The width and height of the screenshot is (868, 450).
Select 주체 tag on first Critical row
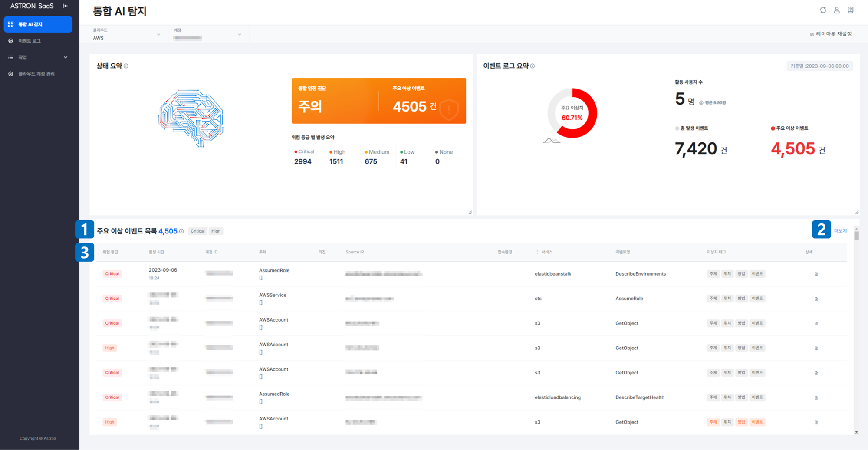tap(713, 274)
